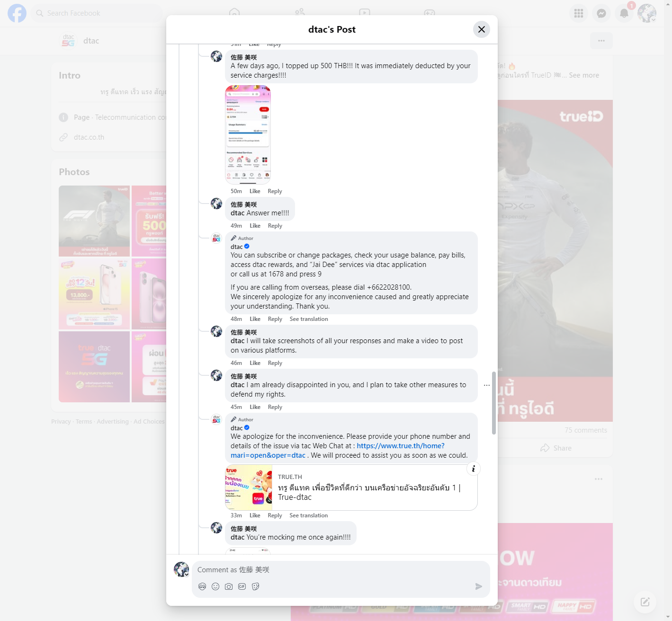Screen dimensions: 672x621
Task: Click the dialog's vertical scrollbar
Action: 494,403
